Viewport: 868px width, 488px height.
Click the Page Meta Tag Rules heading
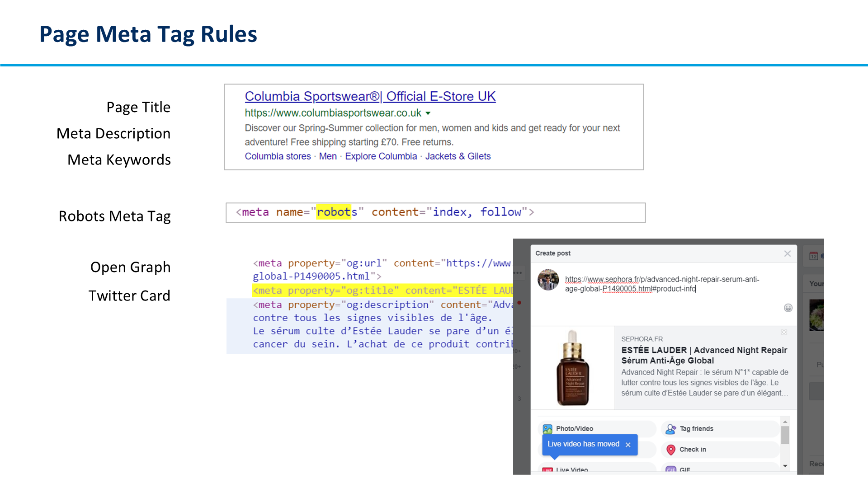click(148, 34)
